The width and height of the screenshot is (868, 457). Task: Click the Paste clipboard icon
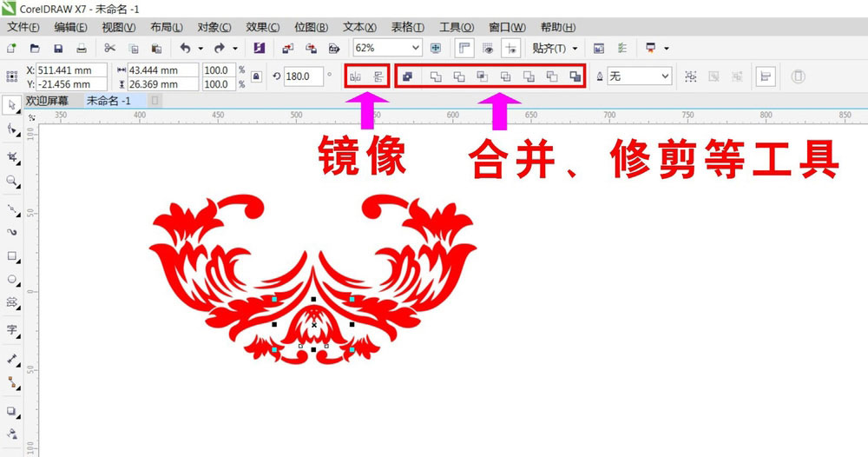156,48
